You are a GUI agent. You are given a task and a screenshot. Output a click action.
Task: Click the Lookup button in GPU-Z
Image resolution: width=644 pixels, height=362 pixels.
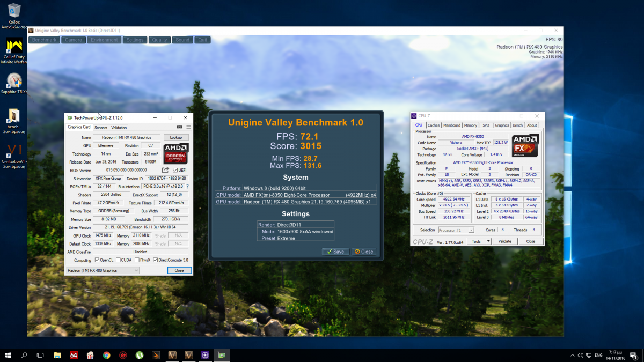coord(176,137)
